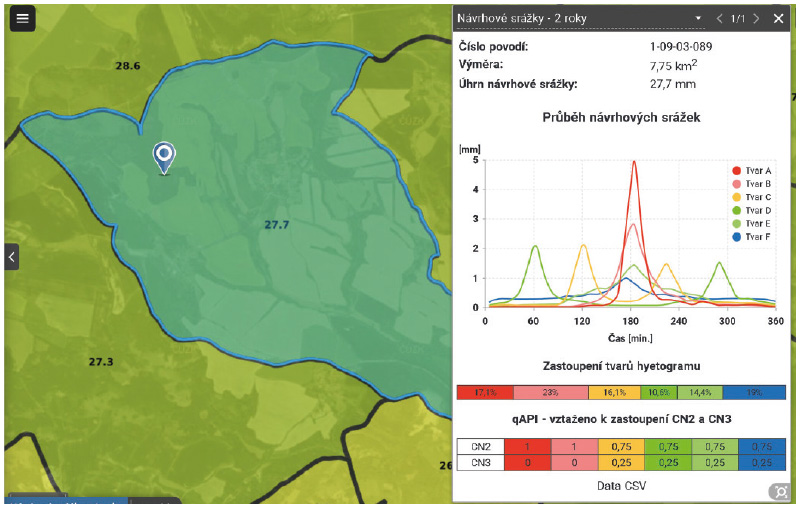Click the 17,1% red hyetogram segment
Viewport: 800px width, 510px height.
click(485, 393)
